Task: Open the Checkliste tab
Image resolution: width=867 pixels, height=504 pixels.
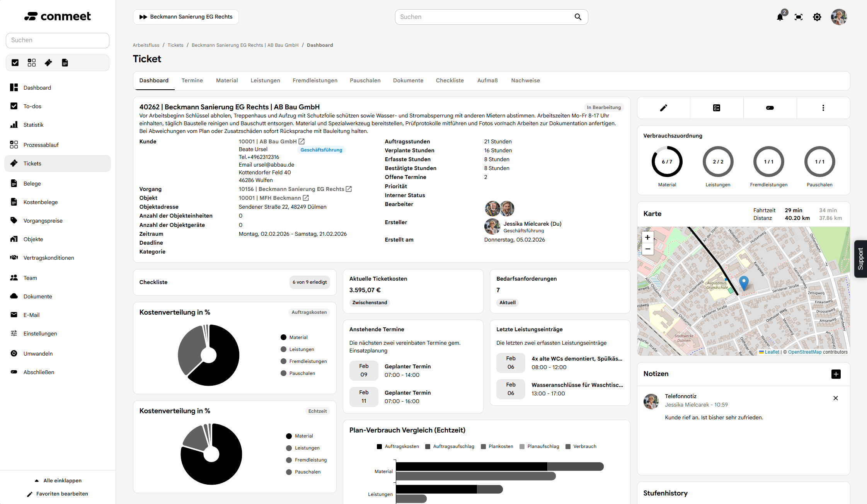Action: (x=450, y=80)
